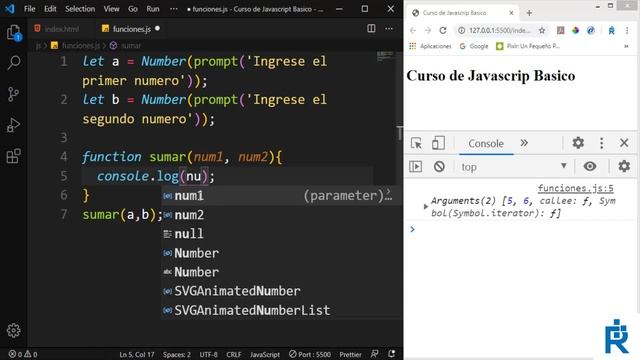This screenshot has width=640, height=360.
Task: Open the Search view in VS Code
Action: [x=14, y=63]
